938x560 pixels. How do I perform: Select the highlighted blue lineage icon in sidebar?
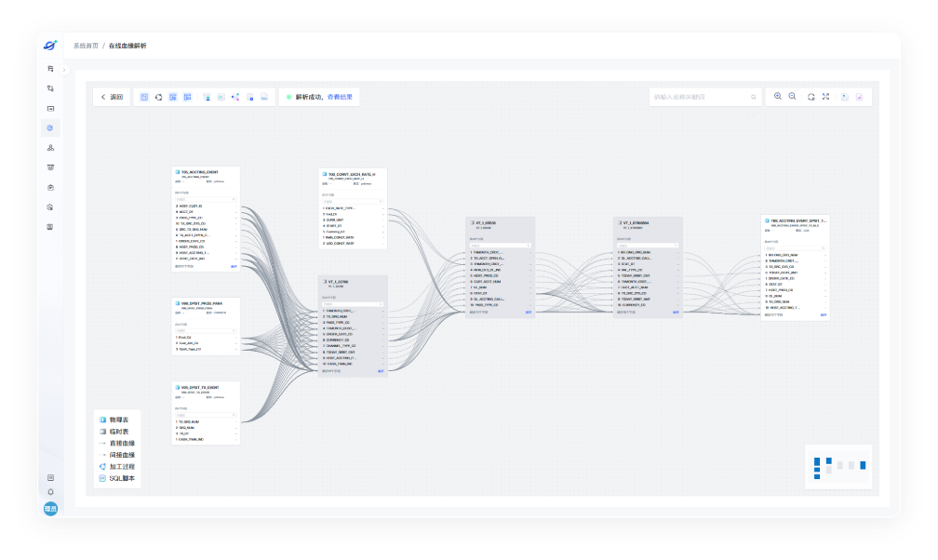pyautogui.click(x=50, y=128)
